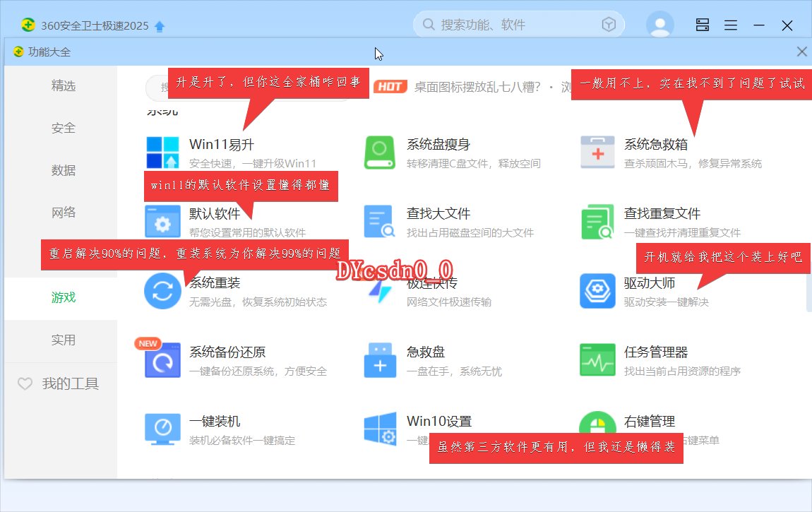Viewport: 812px width, 512px height.
Task: Click description 一盘在手，系统无忧
Action: (454, 371)
